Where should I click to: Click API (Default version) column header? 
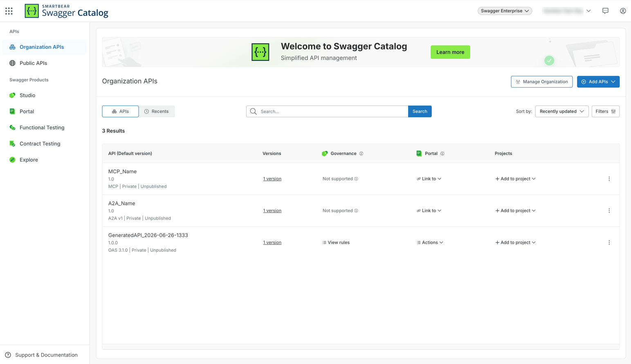(130, 154)
